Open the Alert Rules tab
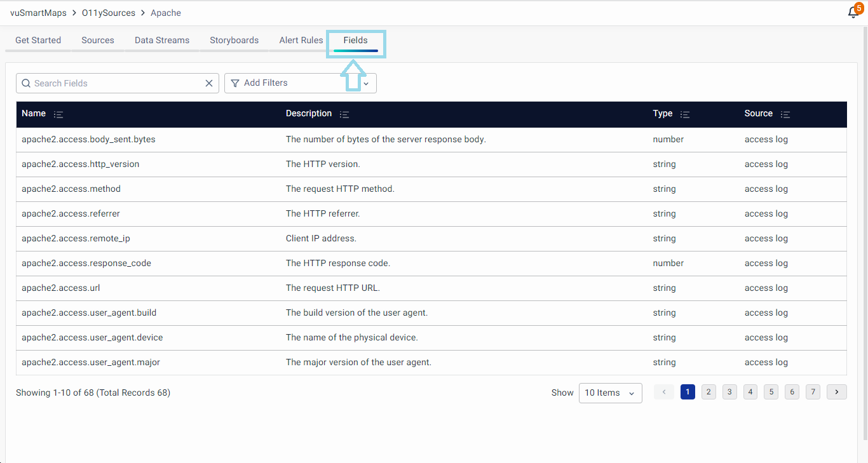The width and height of the screenshot is (868, 463). (x=301, y=40)
